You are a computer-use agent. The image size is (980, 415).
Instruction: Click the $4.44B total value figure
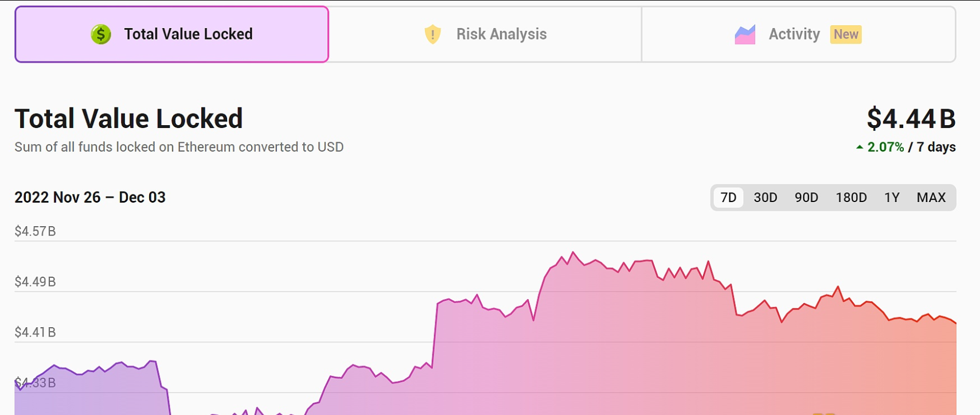coord(911,119)
